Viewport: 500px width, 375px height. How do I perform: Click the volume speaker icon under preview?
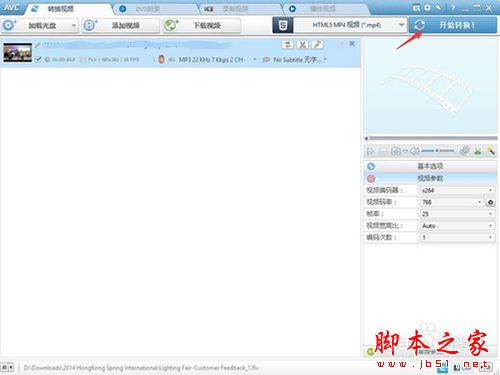415,151
